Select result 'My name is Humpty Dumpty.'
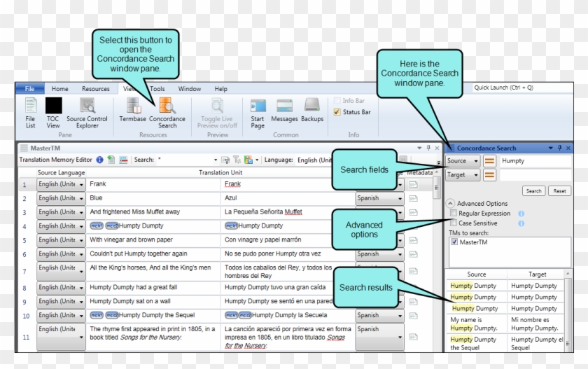 [x=476, y=324]
